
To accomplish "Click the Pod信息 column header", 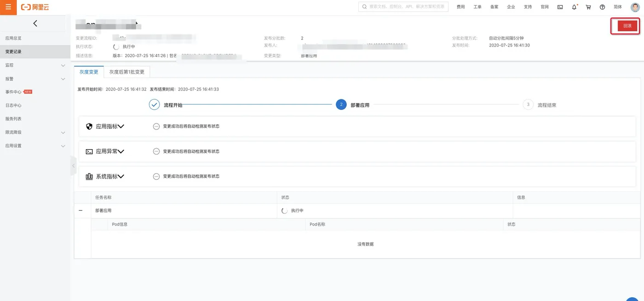I will click(x=120, y=225).
